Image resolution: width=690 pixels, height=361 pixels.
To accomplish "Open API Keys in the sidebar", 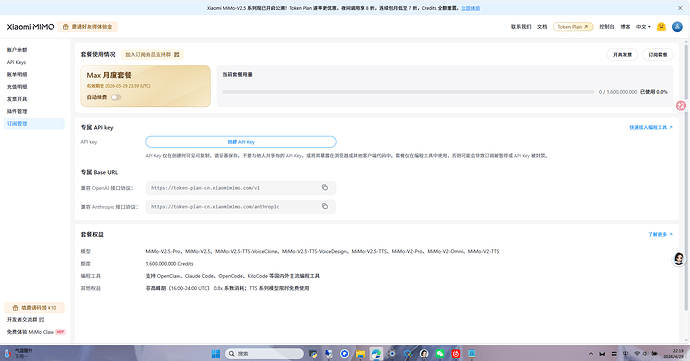I will click(x=16, y=62).
